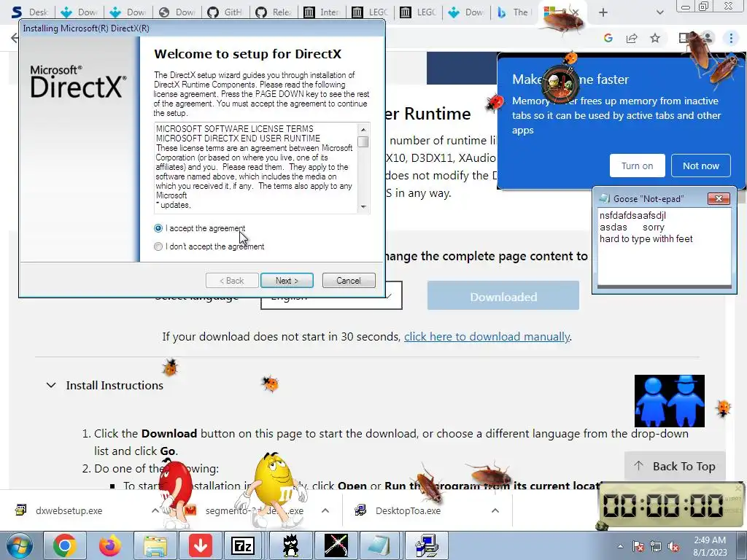Click the disabled Back button in DirectX setup
Image resolution: width=747 pixels, height=560 pixels.
232,281
